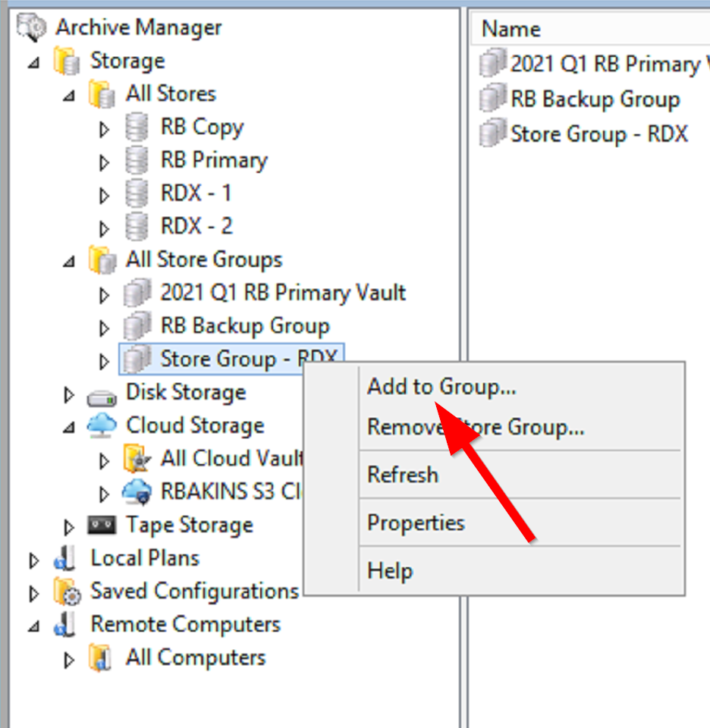Expand the RB Copy store node
Screen dimensions: 710x728
104,130
